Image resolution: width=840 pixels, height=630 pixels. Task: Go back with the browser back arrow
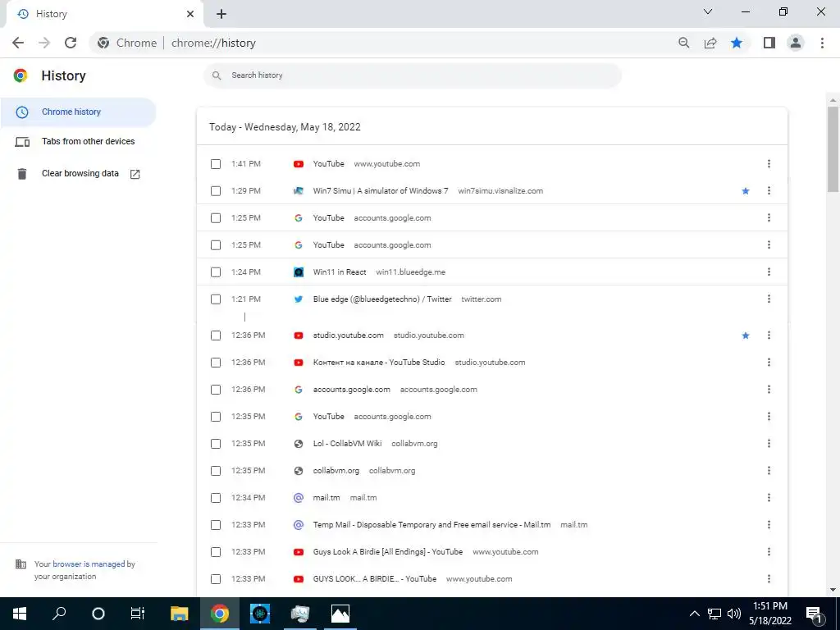pos(18,43)
